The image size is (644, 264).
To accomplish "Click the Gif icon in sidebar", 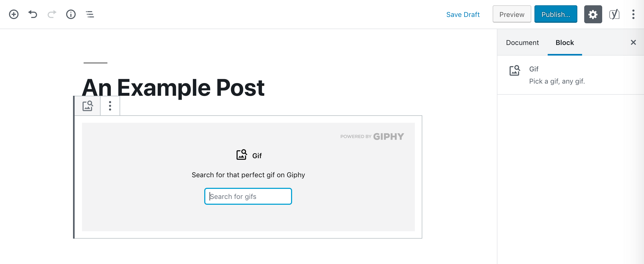I will coord(515,71).
